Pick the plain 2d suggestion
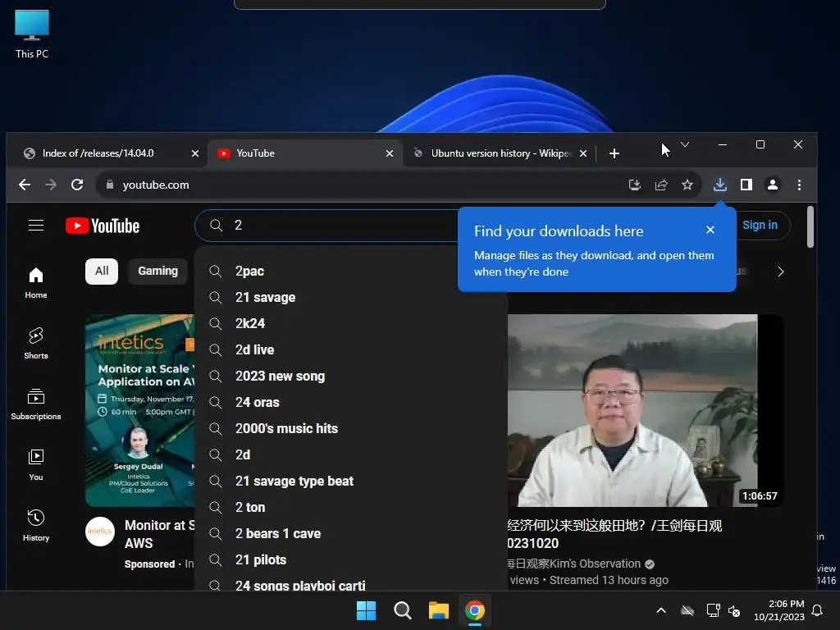This screenshot has height=630, width=840. 351,454
